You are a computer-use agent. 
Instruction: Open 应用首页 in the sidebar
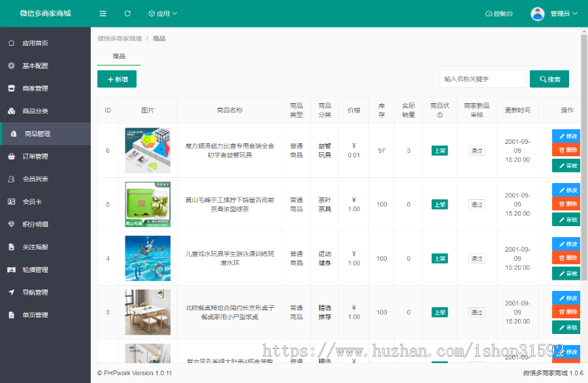pyautogui.click(x=35, y=43)
